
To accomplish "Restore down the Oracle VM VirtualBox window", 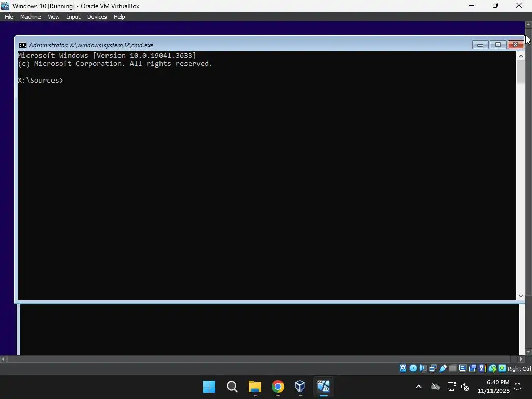I will coord(495,6).
